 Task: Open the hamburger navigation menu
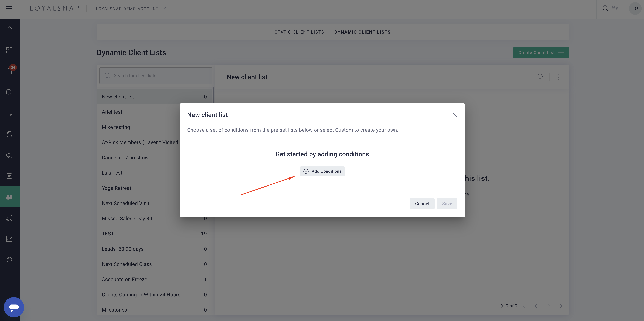click(9, 9)
